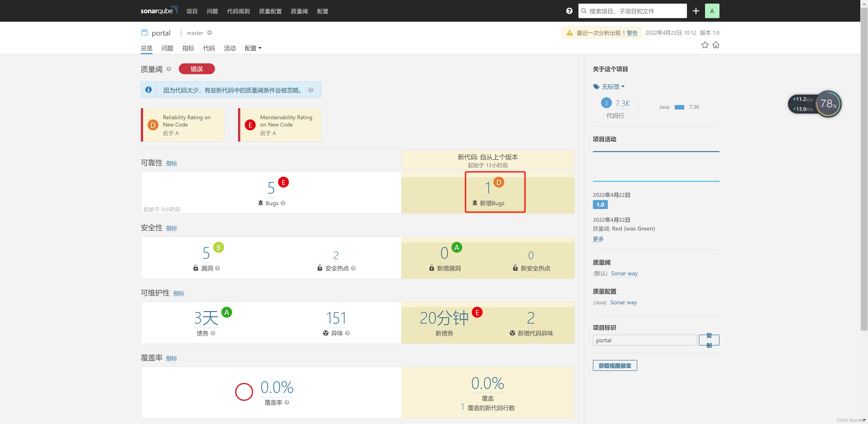
Task: Open the 活动 project tab
Action: point(229,48)
